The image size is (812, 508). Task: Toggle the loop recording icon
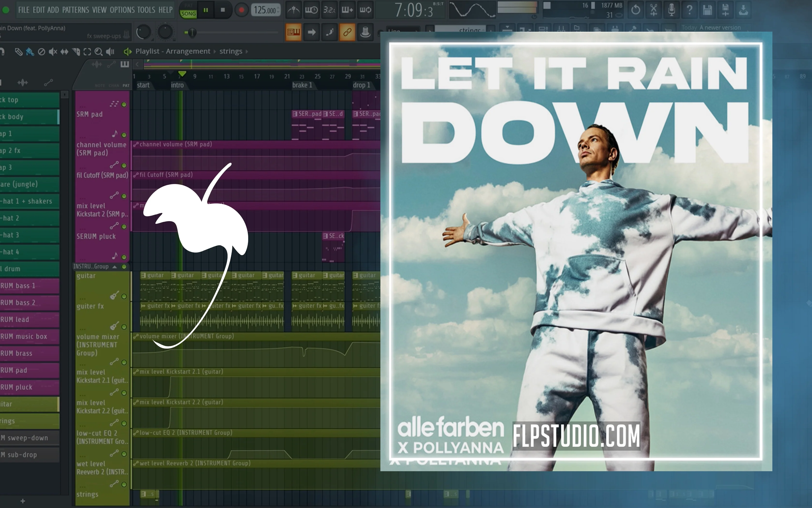point(365,10)
